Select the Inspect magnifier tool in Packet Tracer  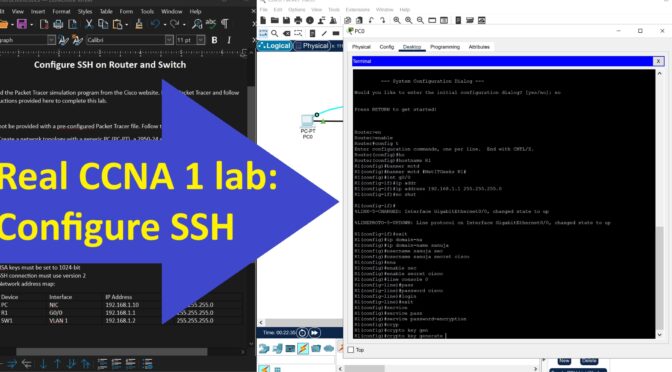coord(274,33)
